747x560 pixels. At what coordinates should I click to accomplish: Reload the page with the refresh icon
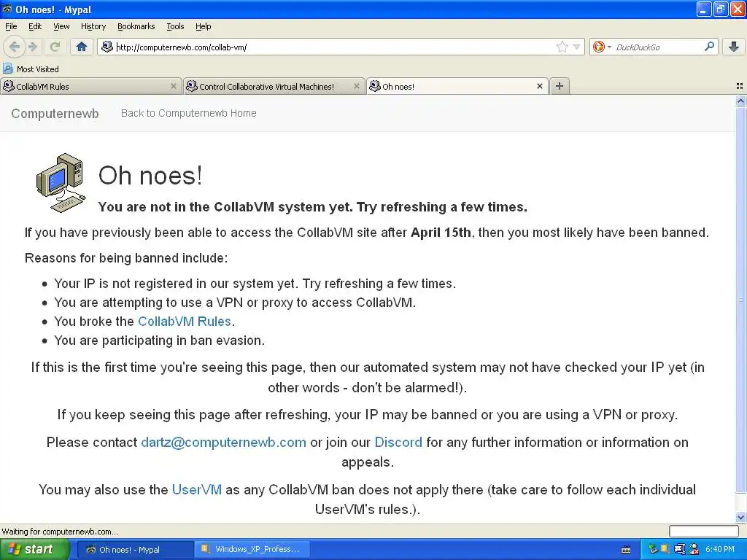tap(55, 47)
